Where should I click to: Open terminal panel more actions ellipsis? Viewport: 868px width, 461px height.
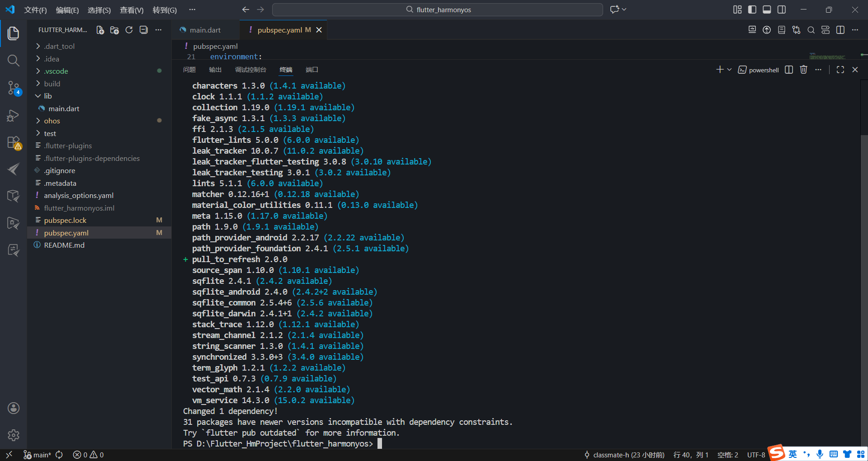818,70
